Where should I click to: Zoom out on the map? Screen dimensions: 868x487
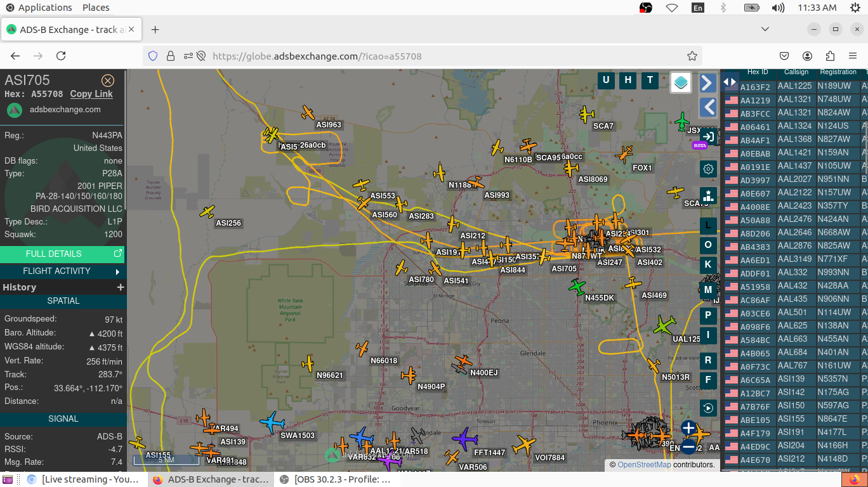tap(688, 446)
